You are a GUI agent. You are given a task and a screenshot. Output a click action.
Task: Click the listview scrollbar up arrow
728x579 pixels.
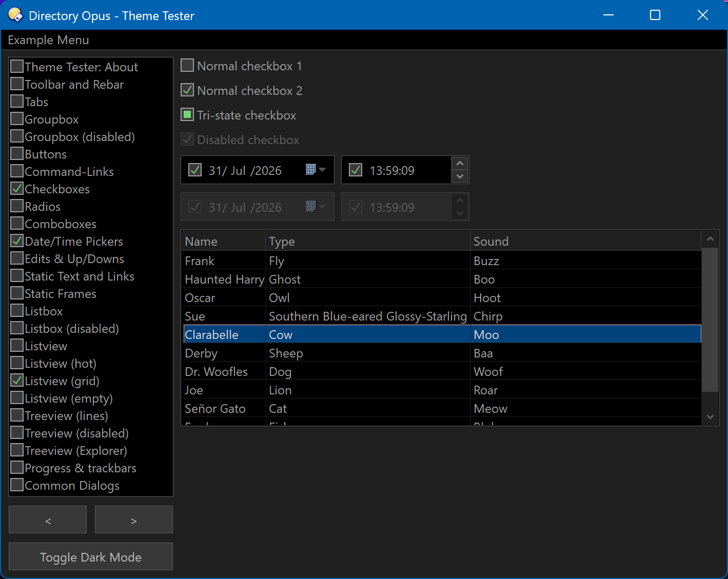click(x=710, y=239)
